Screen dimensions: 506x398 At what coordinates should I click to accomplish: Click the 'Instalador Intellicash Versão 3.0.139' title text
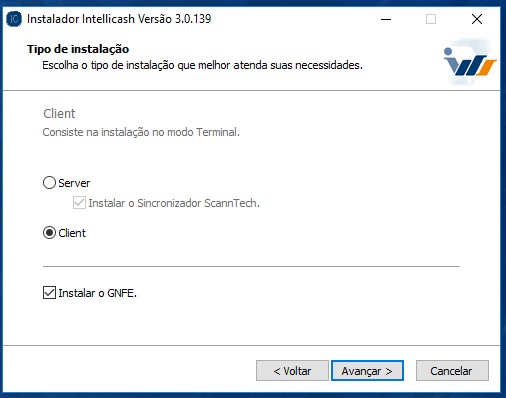(119, 19)
